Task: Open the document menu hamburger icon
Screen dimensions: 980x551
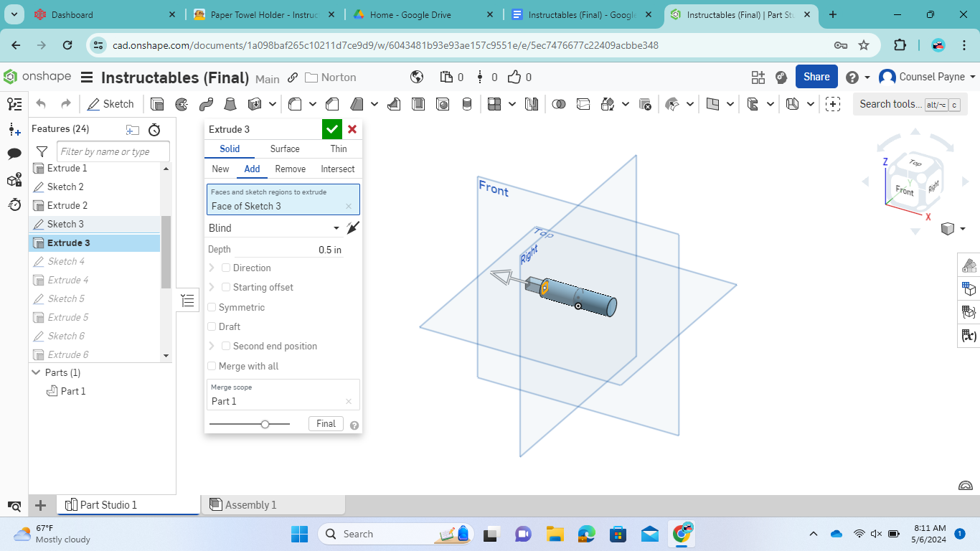Action: (x=87, y=77)
